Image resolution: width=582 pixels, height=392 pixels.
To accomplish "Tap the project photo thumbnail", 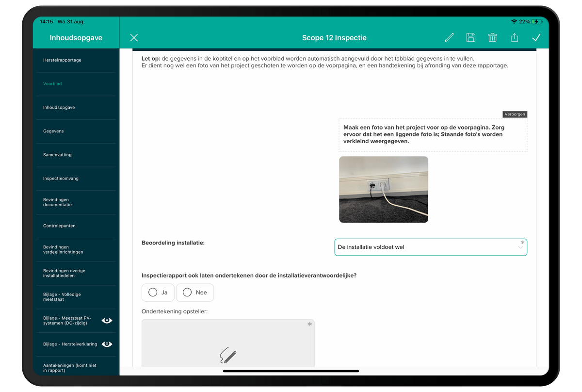I will point(384,190).
